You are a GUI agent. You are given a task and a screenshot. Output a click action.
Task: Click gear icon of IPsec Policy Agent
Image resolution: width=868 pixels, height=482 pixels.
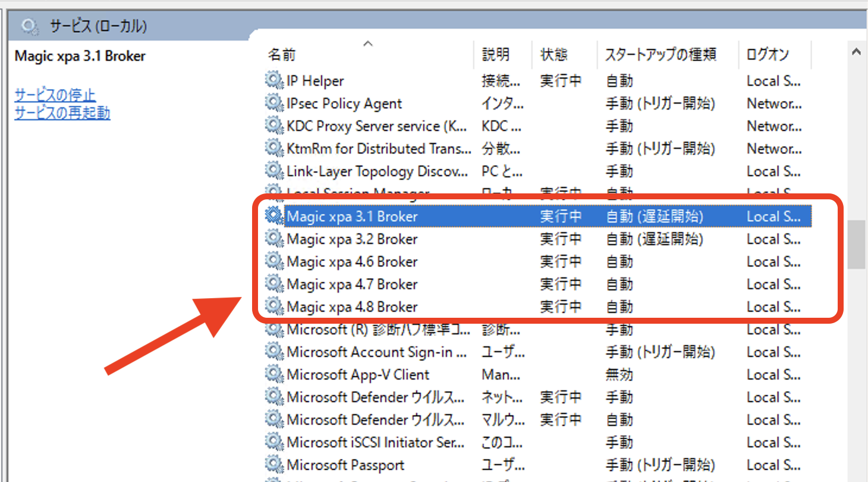coord(273,104)
